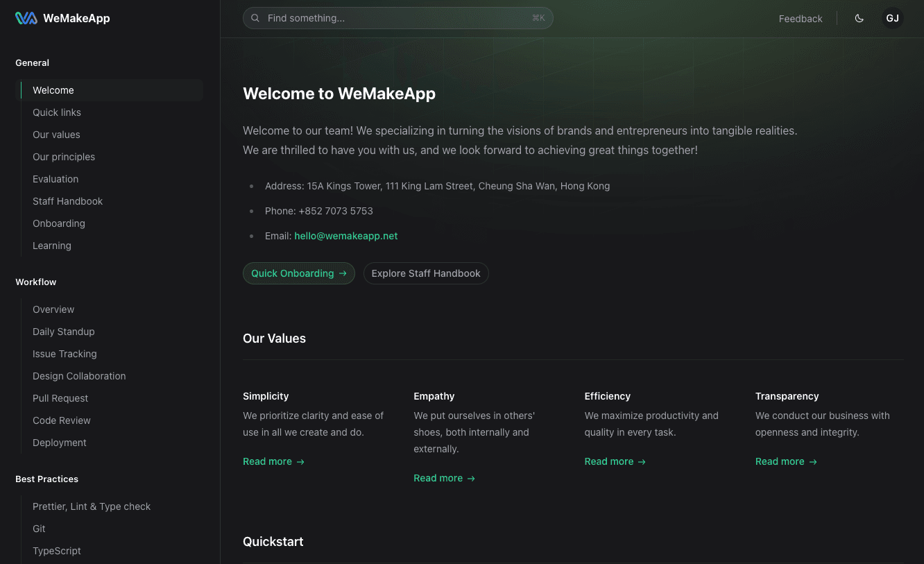Click the magnifier icon in the search bar
Image resolution: width=924 pixels, height=564 pixels.
coord(255,18)
